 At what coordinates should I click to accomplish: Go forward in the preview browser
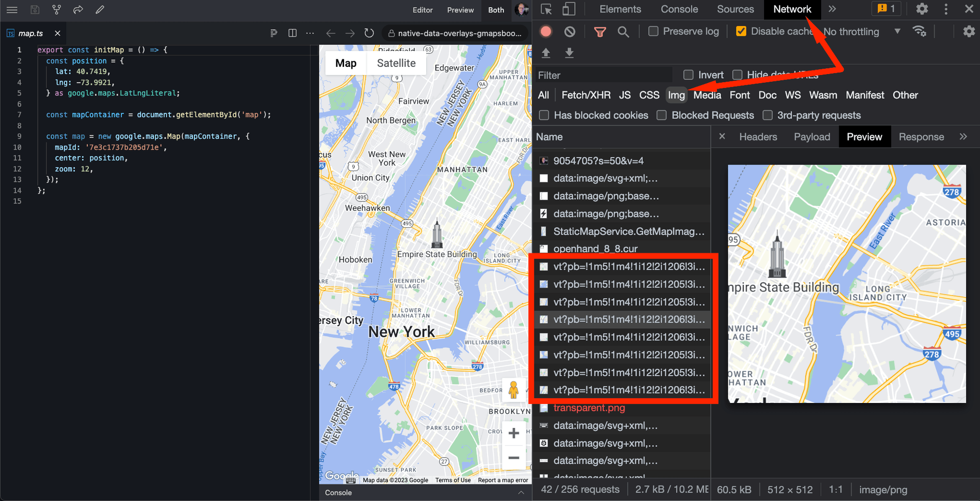[x=350, y=33]
